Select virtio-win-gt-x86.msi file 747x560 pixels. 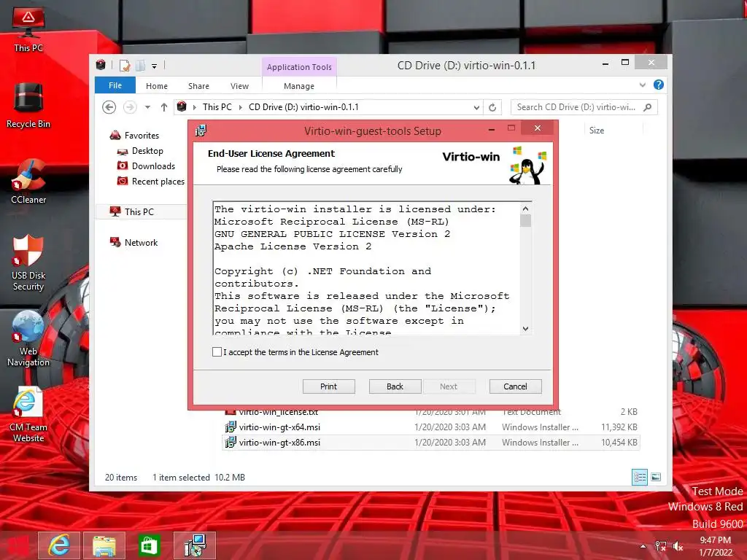coord(430,443)
